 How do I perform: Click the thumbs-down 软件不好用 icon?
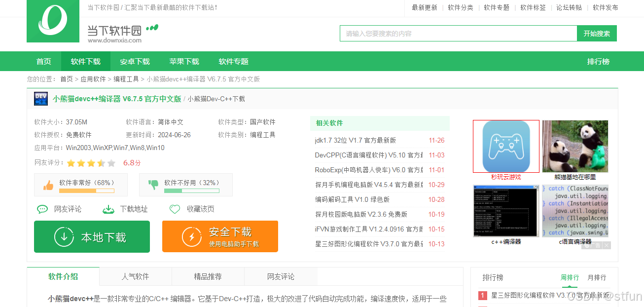[x=153, y=185]
